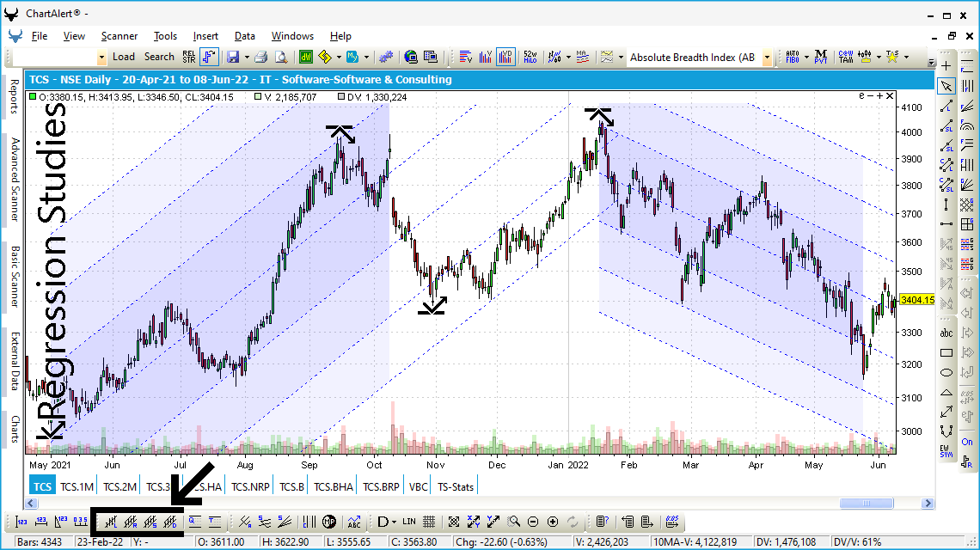This screenshot has width=980, height=550.
Task: Open the symbol entry combo box dropdown arrow
Action: coord(101,58)
